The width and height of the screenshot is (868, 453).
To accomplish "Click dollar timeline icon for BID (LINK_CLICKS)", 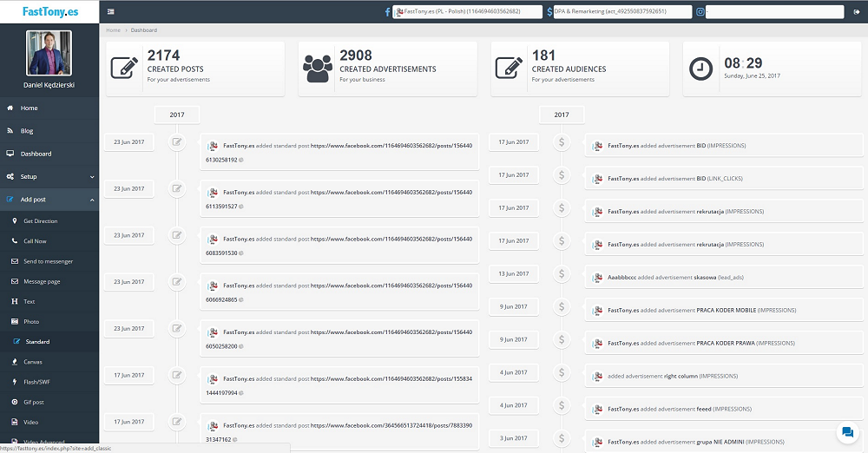I will [x=562, y=175].
